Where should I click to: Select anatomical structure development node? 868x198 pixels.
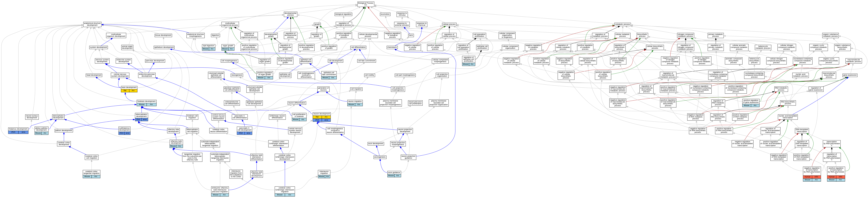click(92, 24)
